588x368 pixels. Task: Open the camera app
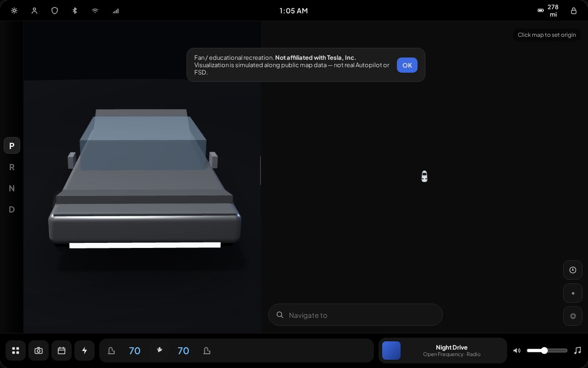39,351
